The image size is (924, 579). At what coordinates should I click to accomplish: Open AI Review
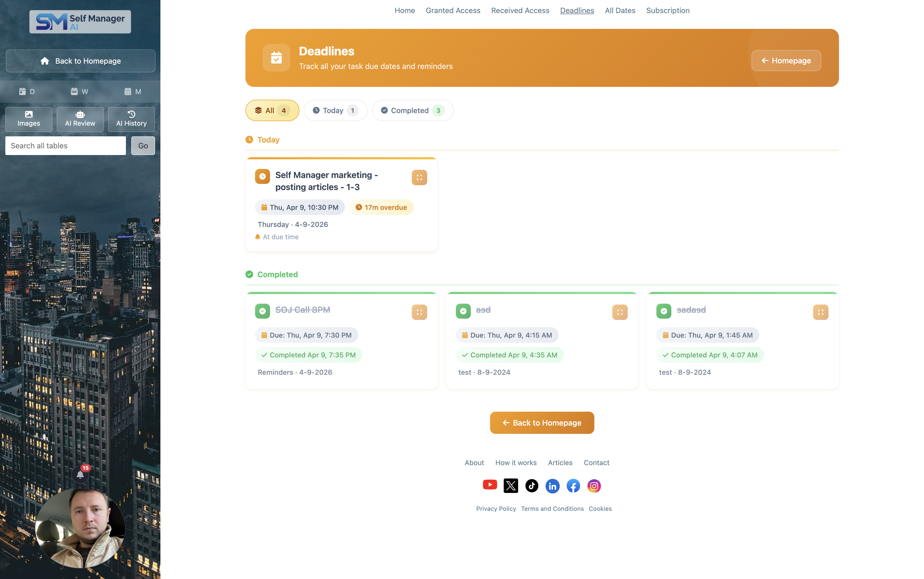click(80, 119)
